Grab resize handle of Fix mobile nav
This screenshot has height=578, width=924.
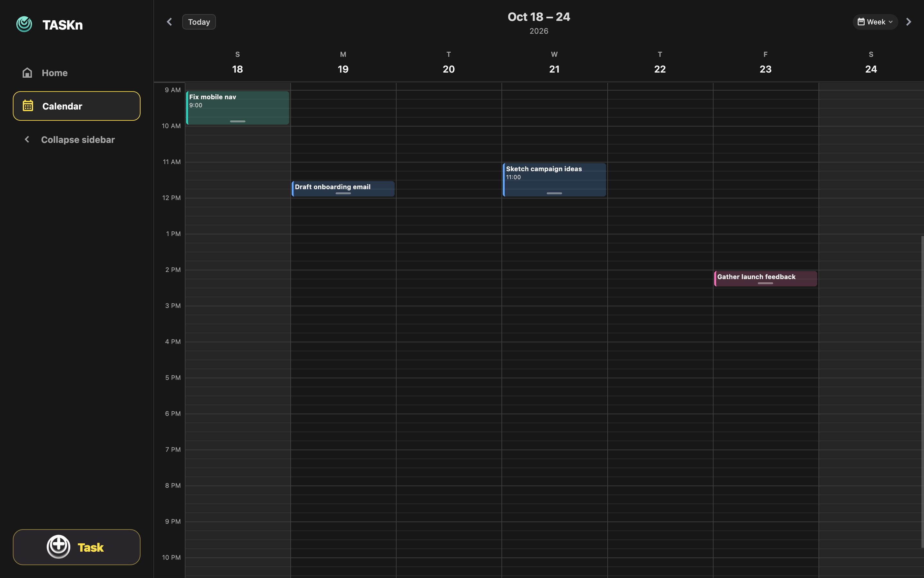[x=237, y=121]
